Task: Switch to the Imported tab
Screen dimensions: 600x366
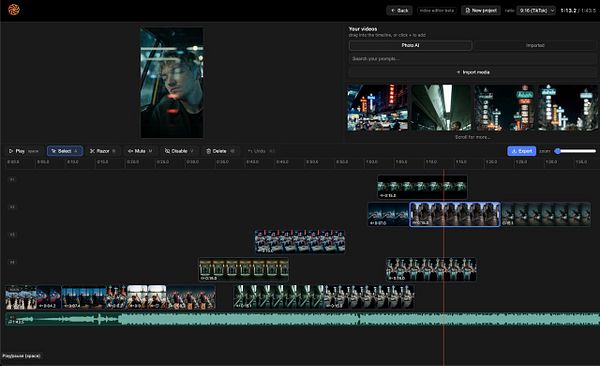Action: pos(535,45)
